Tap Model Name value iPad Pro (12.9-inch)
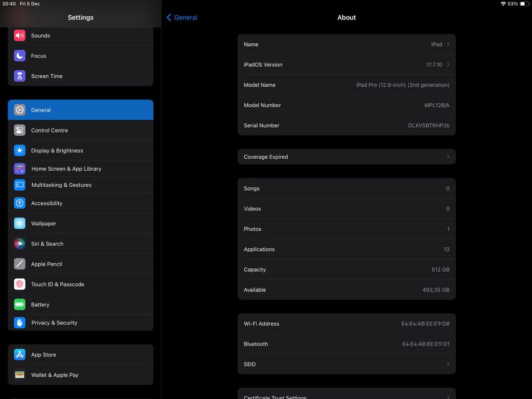The width and height of the screenshot is (532, 399). tap(403, 85)
